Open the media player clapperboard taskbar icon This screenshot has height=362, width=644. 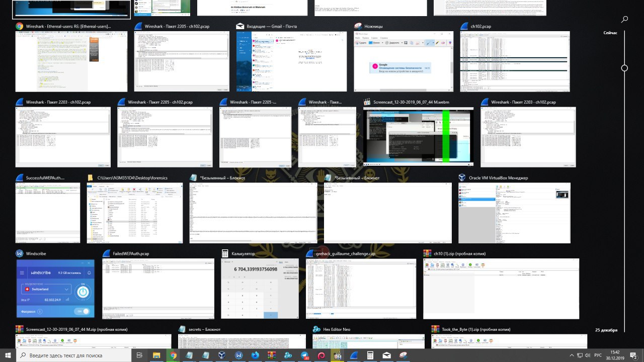(x=337, y=355)
